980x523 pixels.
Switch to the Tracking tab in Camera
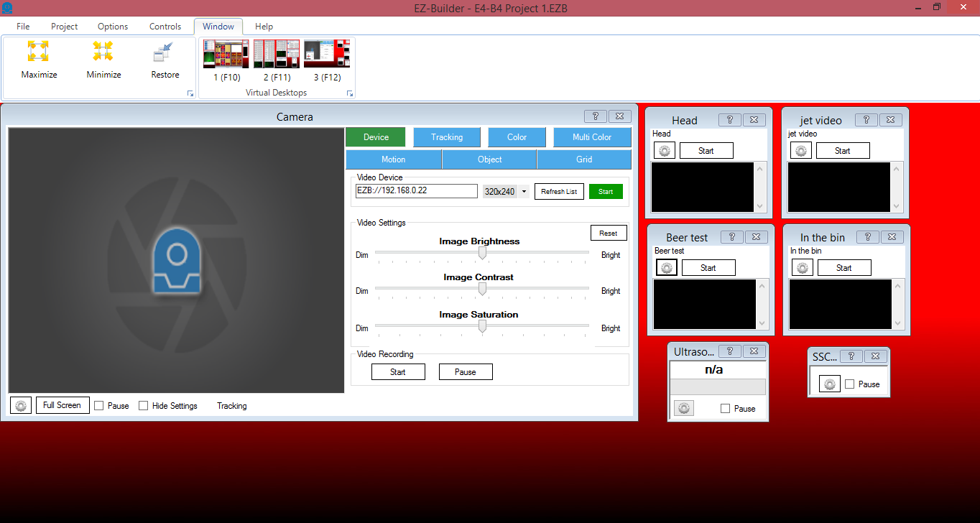pyautogui.click(x=447, y=137)
